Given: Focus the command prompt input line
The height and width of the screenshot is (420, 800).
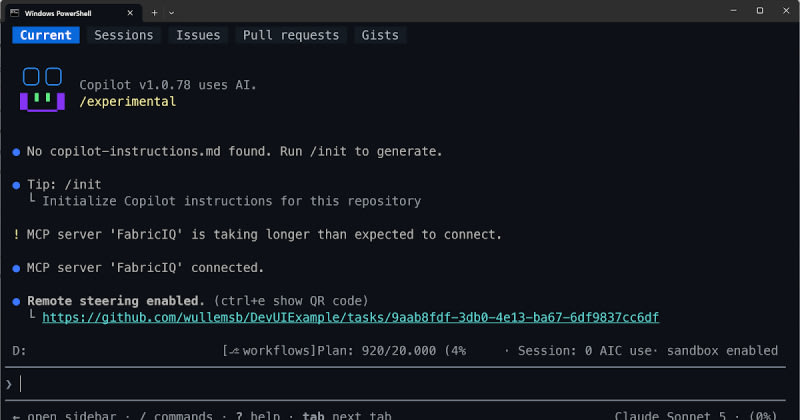Looking at the screenshot, I should pyautogui.click(x=395, y=384).
